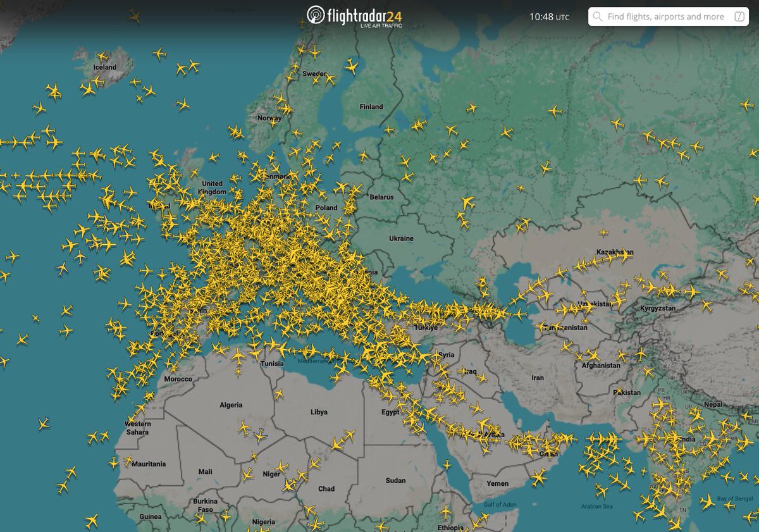Click the Niger map label
This screenshot has height=532, width=759.
pyautogui.click(x=271, y=474)
